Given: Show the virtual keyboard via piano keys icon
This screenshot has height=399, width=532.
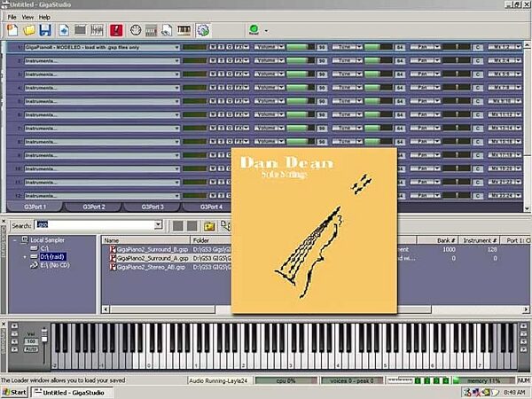Looking at the screenshot, I should click(x=184, y=30).
